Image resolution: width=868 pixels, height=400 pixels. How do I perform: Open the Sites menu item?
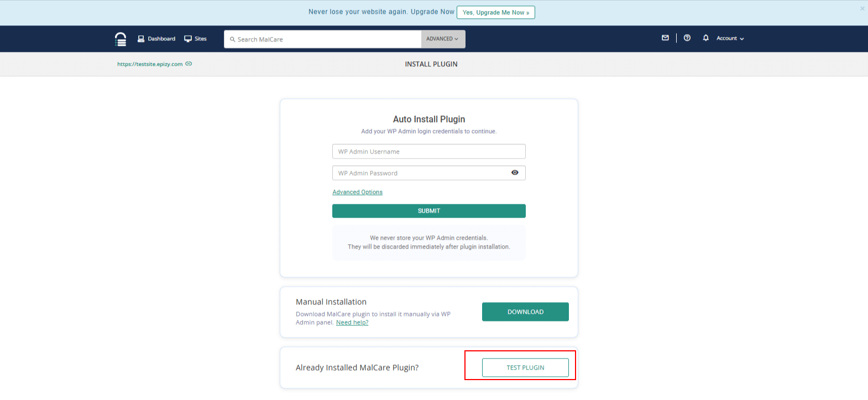point(196,39)
